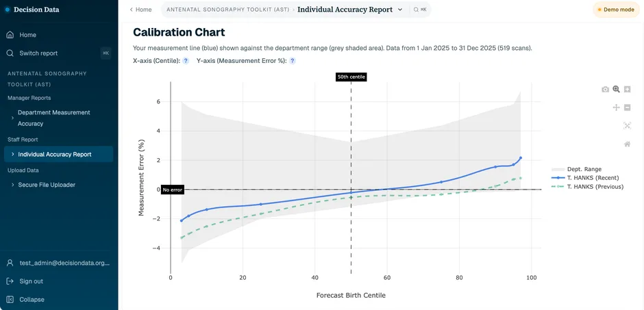Click the Zoom in plus icon
Image resolution: width=644 pixels, height=310 pixels.
627,89
